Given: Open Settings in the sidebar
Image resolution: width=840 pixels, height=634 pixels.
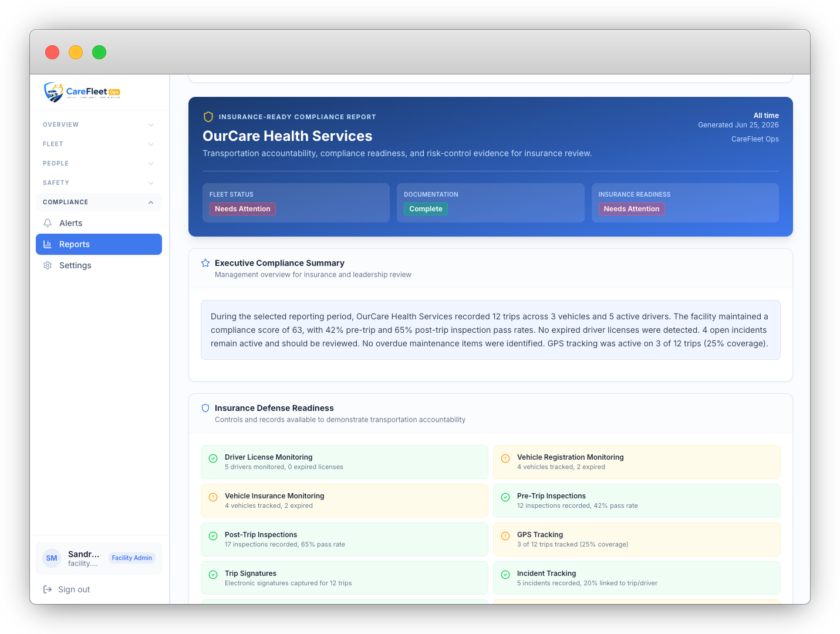Looking at the screenshot, I should click(99, 265).
